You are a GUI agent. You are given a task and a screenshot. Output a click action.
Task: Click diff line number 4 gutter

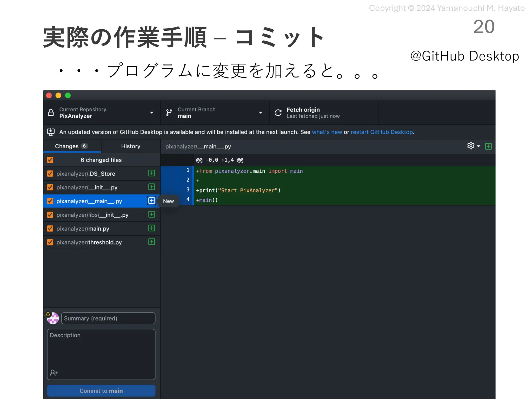[x=185, y=199]
